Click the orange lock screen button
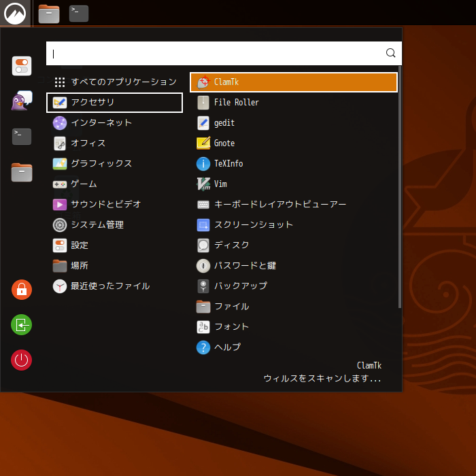Viewport: 476px width, 476px height. click(x=22, y=289)
